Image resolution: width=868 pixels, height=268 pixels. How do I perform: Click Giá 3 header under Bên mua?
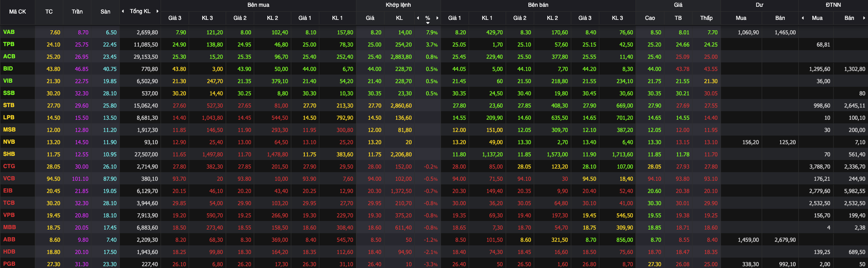tap(175, 18)
